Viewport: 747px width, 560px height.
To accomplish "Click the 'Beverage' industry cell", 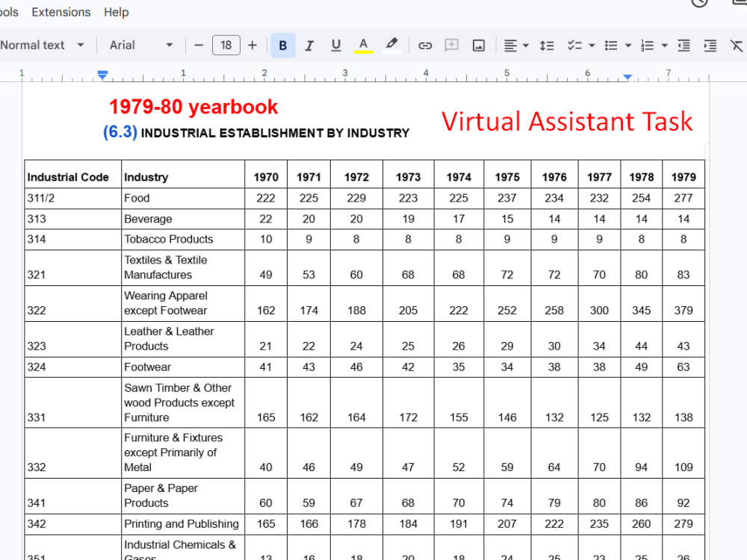I will [x=183, y=219].
